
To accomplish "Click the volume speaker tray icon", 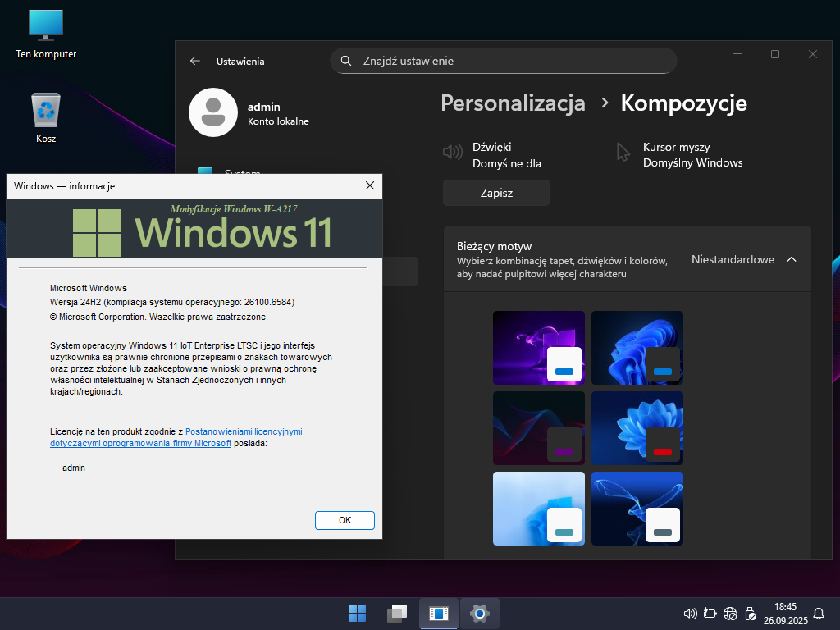I will pos(690,613).
